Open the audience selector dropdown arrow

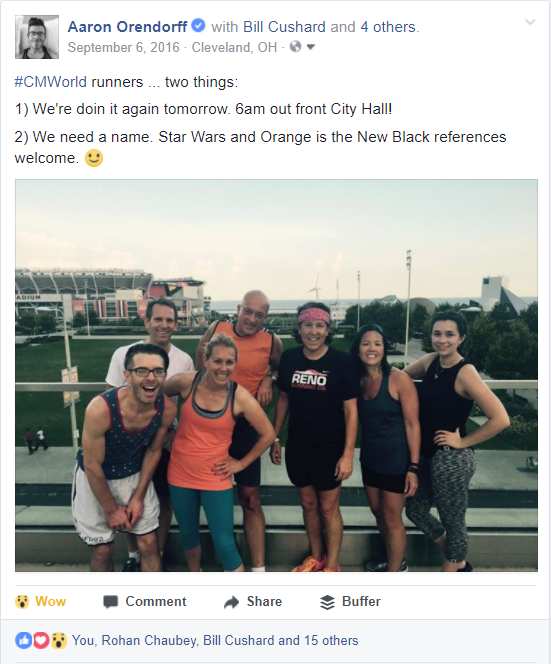(x=311, y=47)
